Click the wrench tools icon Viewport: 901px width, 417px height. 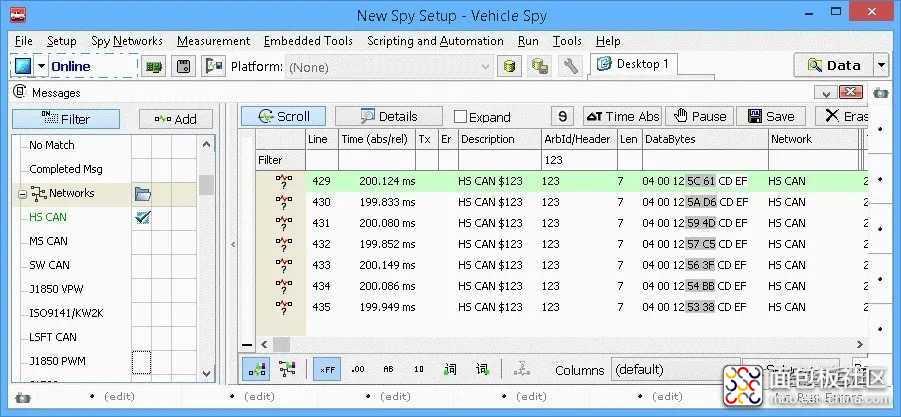click(x=570, y=66)
